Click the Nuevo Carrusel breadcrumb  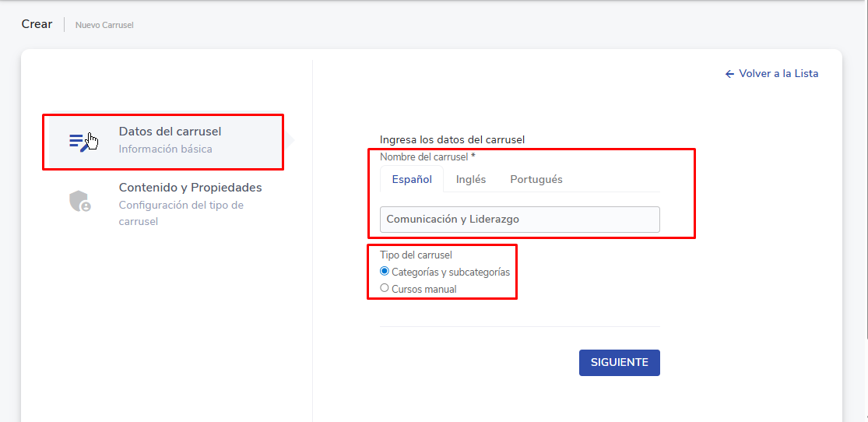tap(104, 25)
